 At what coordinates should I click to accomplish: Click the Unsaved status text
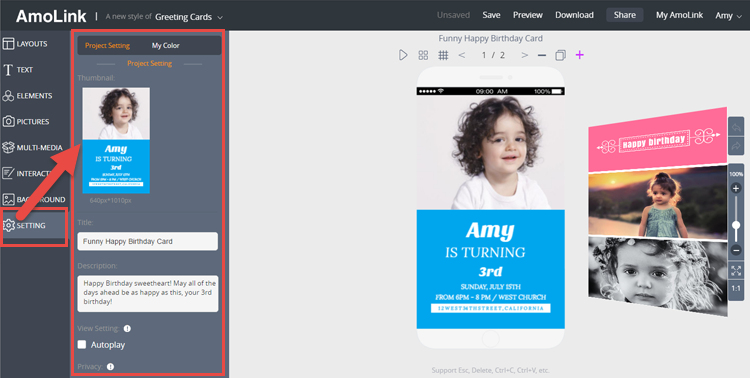coord(453,15)
